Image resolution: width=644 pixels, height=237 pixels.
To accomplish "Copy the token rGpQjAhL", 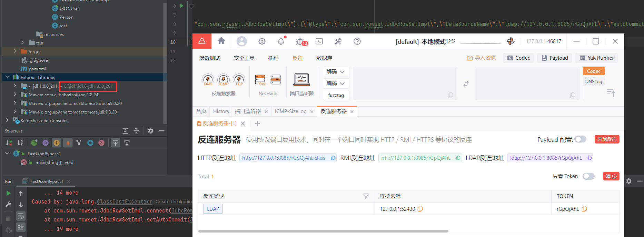I will pyautogui.click(x=584, y=209).
